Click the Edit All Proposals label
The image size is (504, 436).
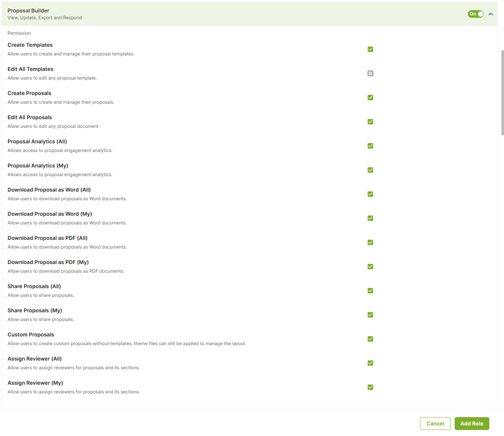pos(30,117)
